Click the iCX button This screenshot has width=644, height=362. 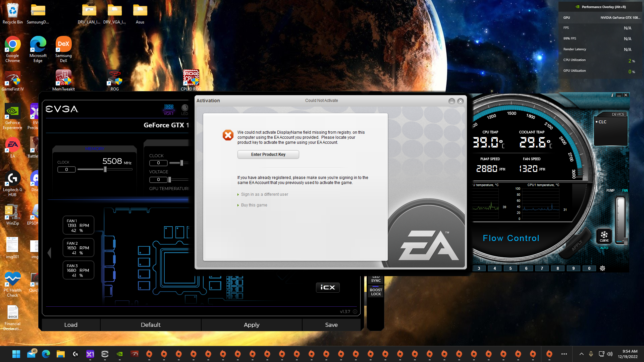[x=328, y=287]
